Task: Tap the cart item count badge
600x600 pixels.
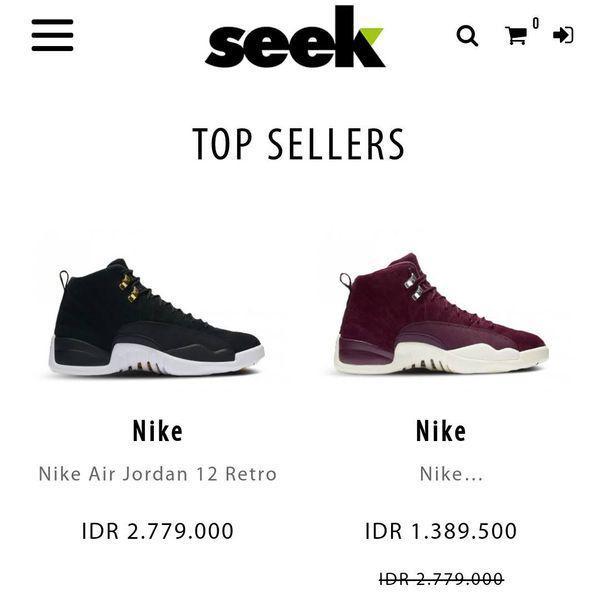Action: click(x=536, y=23)
